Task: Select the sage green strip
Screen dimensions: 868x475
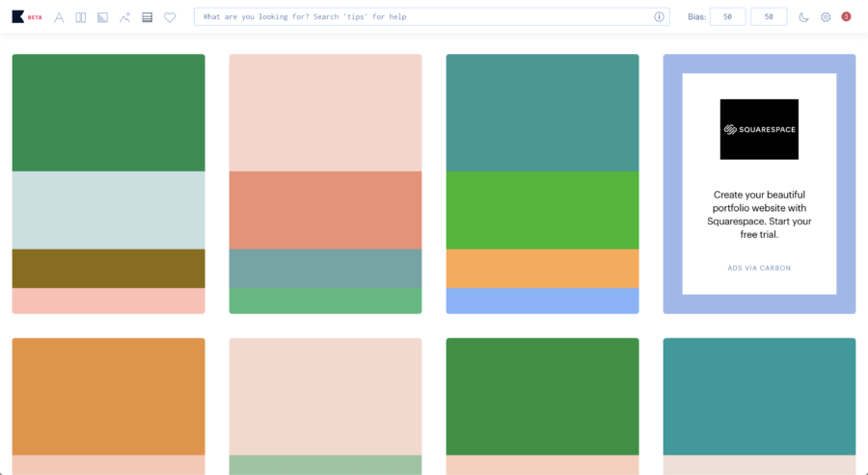Action: point(326,465)
